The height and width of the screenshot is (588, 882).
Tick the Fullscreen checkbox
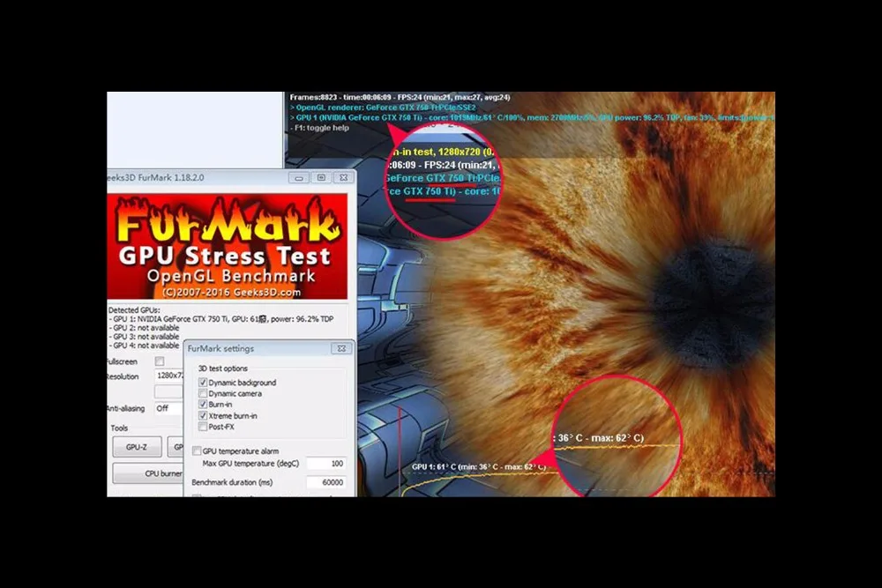point(160,361)
